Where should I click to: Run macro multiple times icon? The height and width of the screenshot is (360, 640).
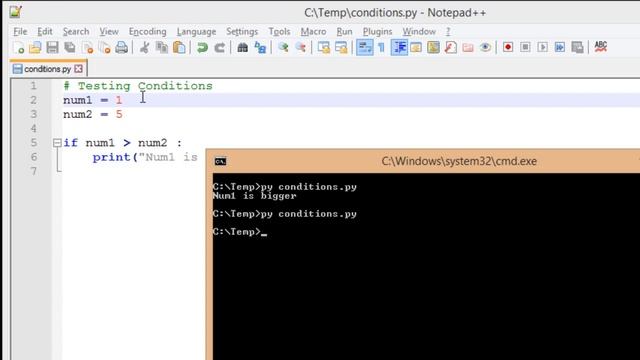[x=560, y=47]
